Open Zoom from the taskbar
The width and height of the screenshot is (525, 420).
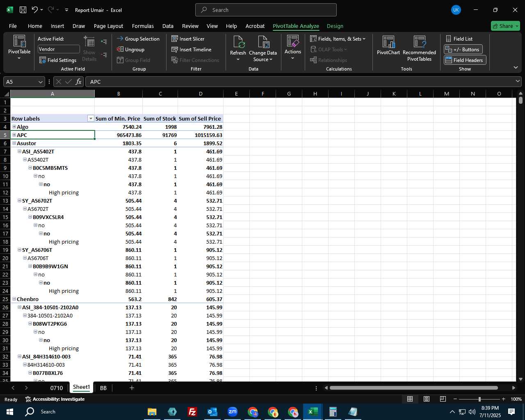pos(232,411)
